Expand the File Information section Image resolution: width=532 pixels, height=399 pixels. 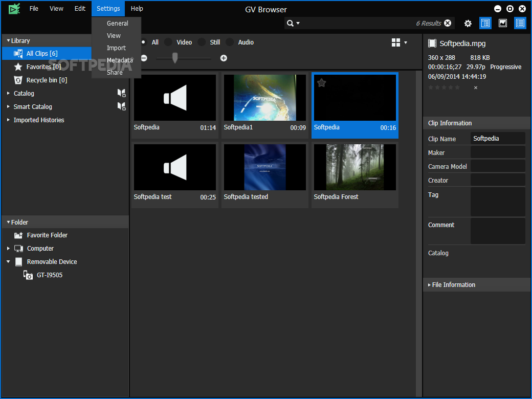429,285
